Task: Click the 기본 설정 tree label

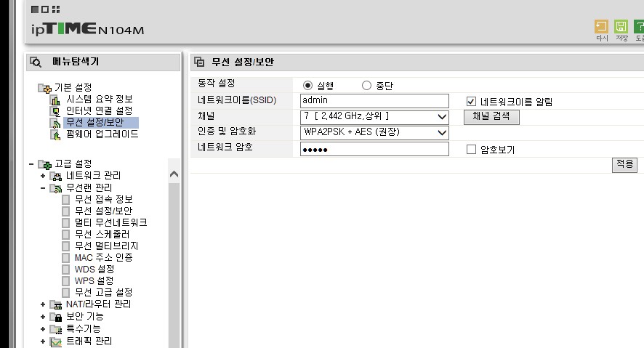Action: (73, 87)
